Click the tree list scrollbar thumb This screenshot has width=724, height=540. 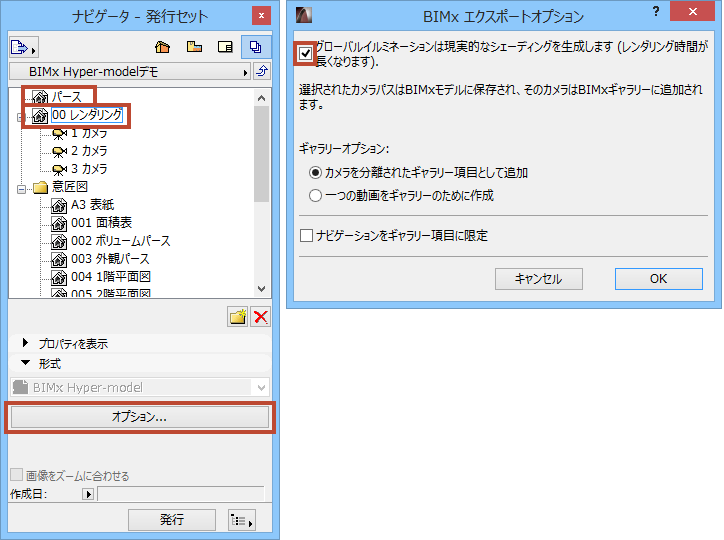pyautogui.click(x=262, y=154)
